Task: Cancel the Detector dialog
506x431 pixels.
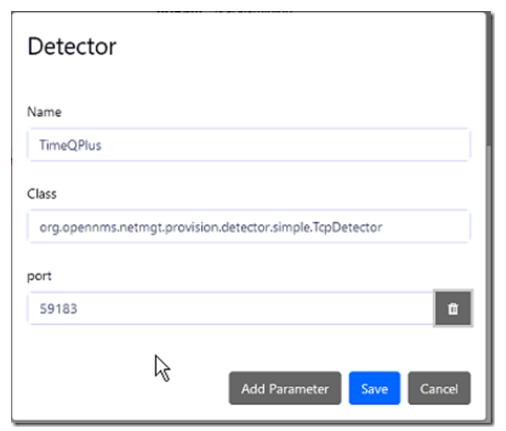Action: [x=439, y=388]
